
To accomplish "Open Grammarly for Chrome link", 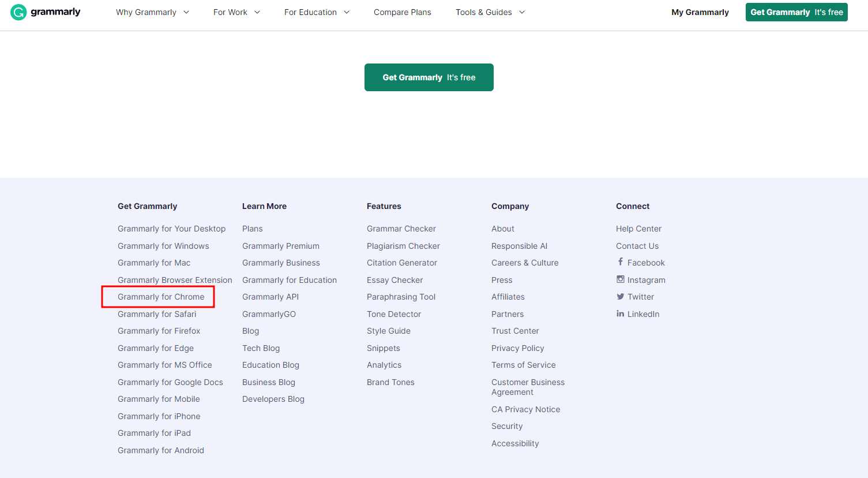I will pos(161,297).
